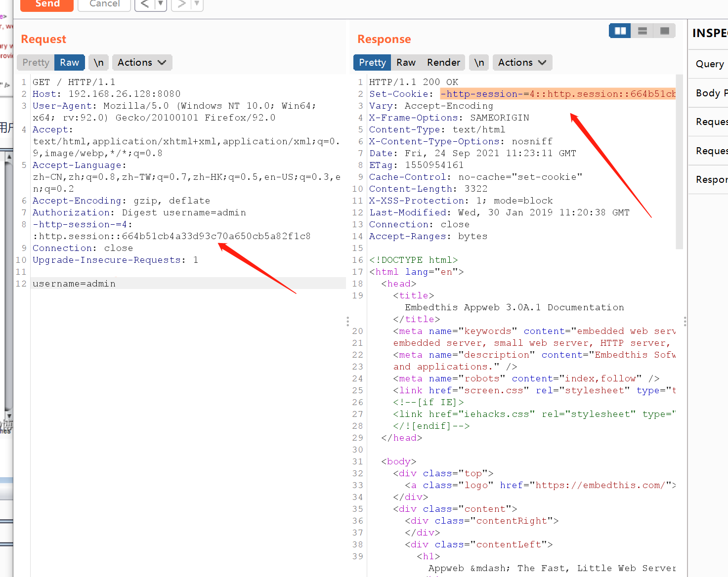728x577 pixels.
Task: Switch Request view to Pretty
Action: [x=36, y=63]
